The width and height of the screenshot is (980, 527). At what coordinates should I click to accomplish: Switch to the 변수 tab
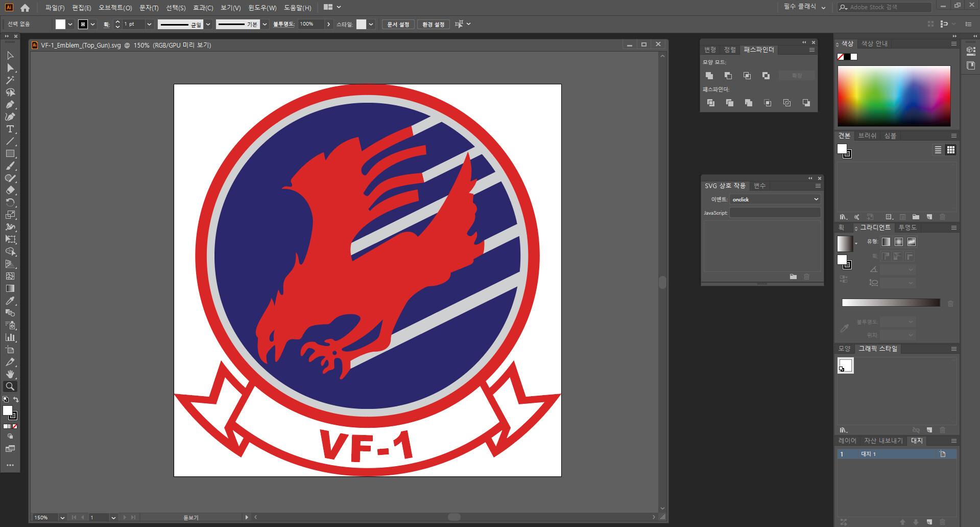click(760, 186)
